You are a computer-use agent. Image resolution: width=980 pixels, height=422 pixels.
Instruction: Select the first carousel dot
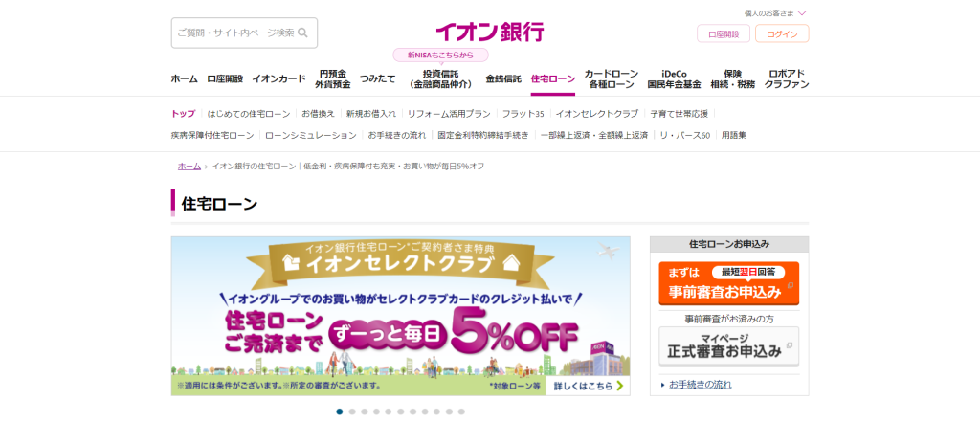[x=340, y=412]
